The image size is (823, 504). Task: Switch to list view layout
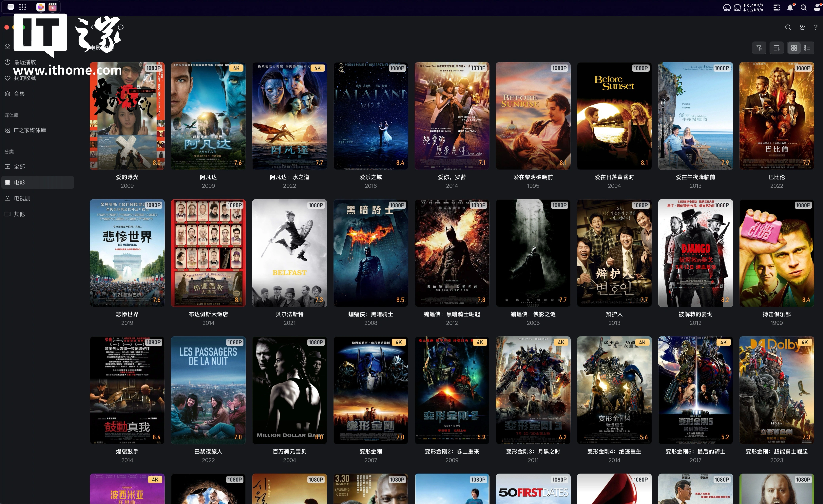pos(807,48)
